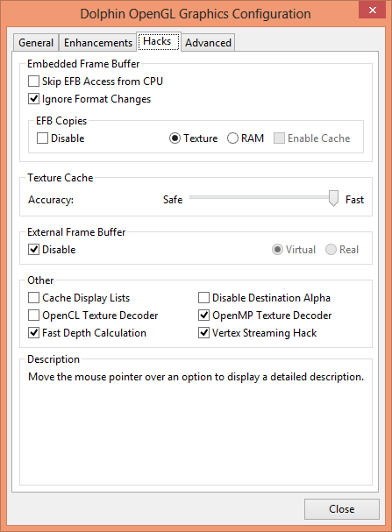Click the Fast label of accuracy slider
This screenshot has height=532, width=392.
(x=354, y=200)
